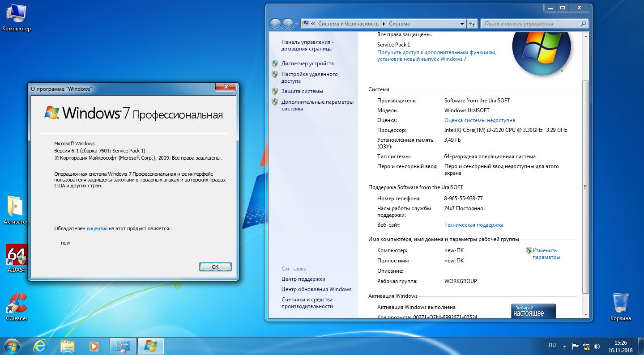The width and height of the screenshot is (644, 355).
Task: Click Получить доступ к дополнительным функциям link
Action: point(437,55)
